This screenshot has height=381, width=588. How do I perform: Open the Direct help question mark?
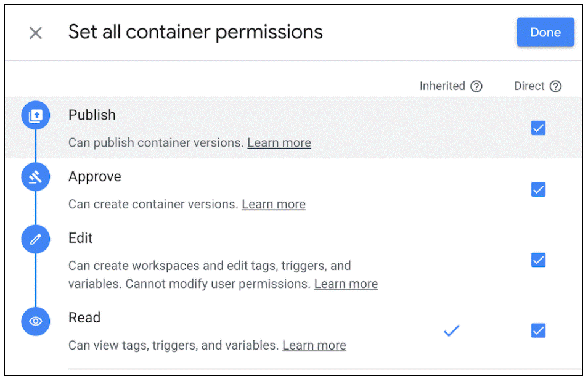point(556,86)
